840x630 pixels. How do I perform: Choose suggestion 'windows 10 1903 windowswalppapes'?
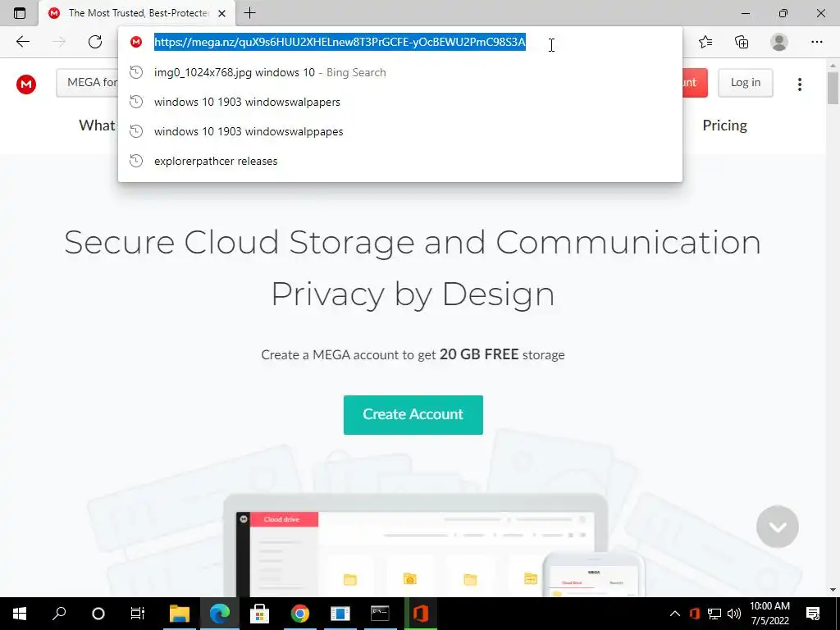point(400,131)
